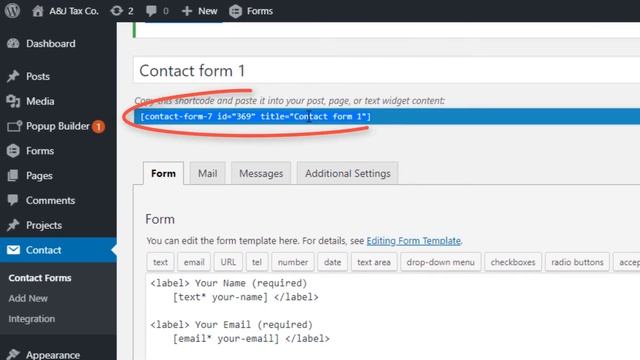Switch to the Messages tab
This screenshot has height=360, width=640.
[261, 173]
